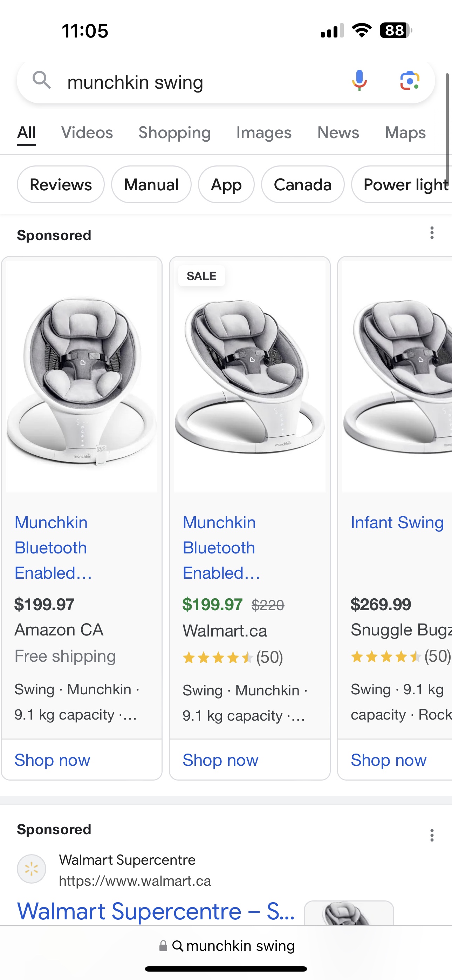Tap the microphone voice search icon
This screenshot has width=452, height=980.
coord(359,81)
